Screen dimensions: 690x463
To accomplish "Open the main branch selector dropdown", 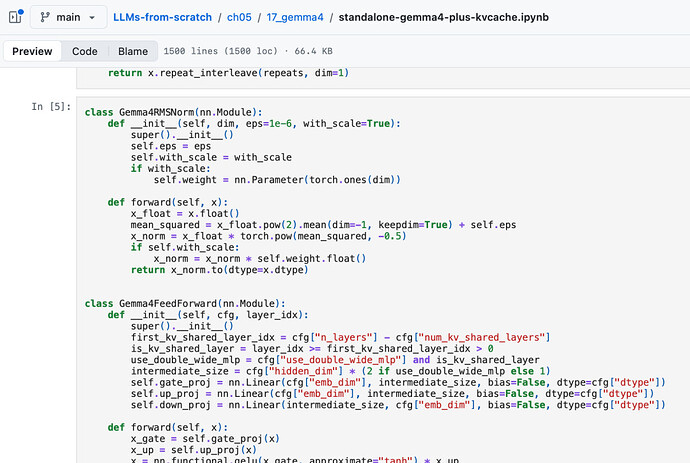I will [x=68, y=17].
